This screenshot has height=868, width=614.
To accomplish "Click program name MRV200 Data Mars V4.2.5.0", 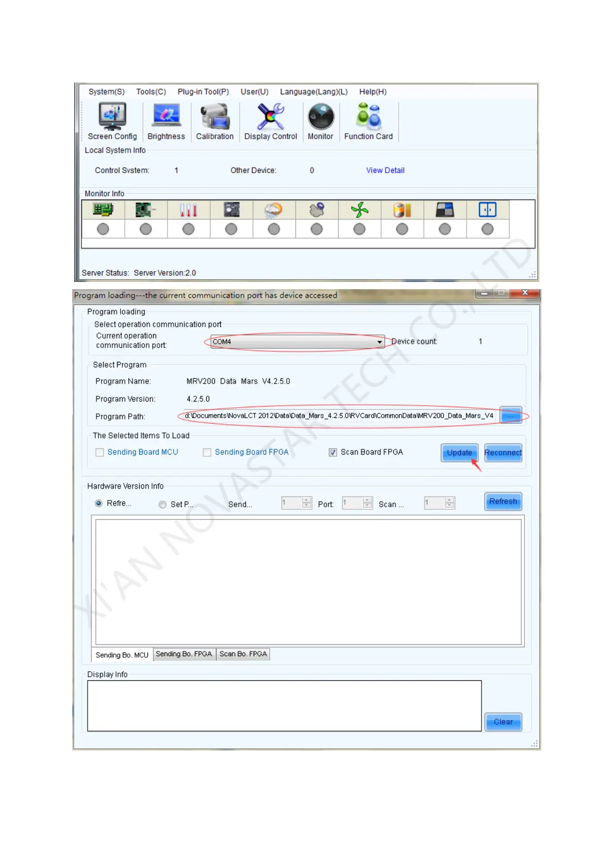I will [238, 381].
